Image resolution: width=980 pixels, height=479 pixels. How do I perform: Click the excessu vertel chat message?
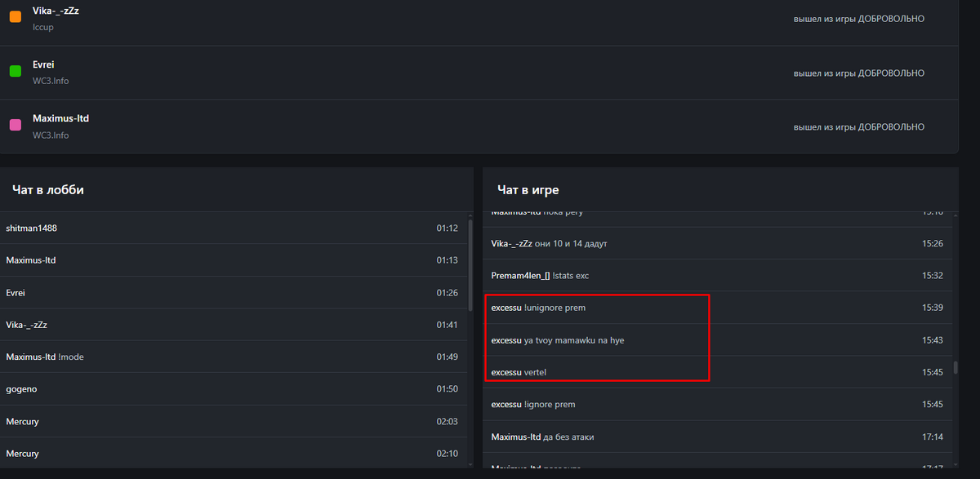point(717,372)
